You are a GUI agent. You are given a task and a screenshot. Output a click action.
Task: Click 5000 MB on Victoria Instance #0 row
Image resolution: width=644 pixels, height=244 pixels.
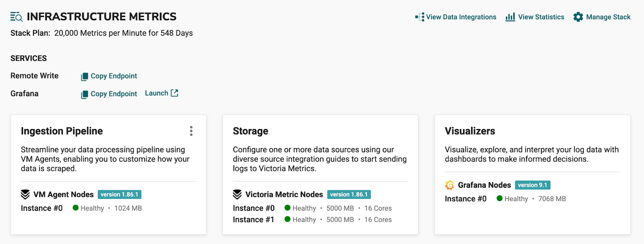[340, 208]
